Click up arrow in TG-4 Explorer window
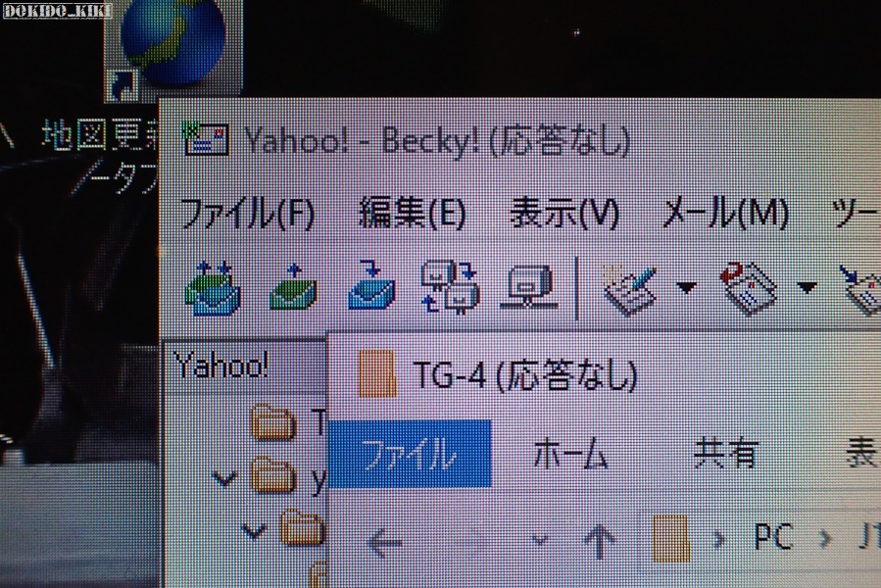 click(x=600, y=541)
